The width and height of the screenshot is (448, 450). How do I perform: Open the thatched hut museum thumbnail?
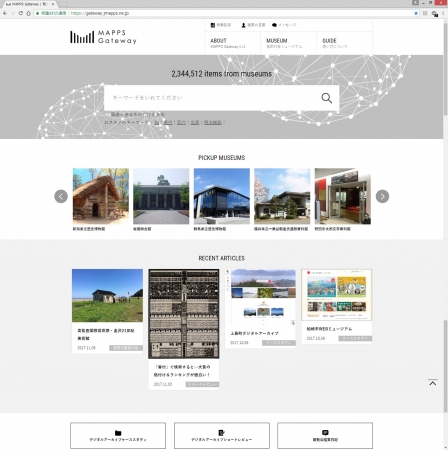pos(101,196)
